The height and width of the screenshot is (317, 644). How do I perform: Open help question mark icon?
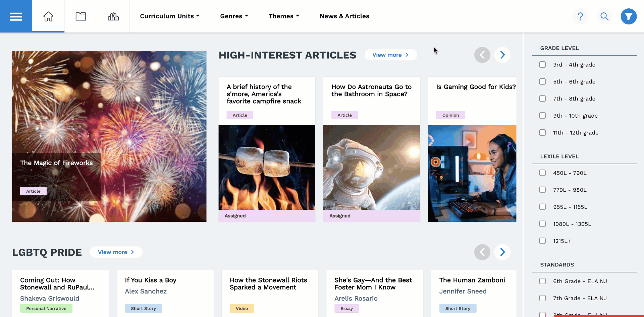(580, 16)
